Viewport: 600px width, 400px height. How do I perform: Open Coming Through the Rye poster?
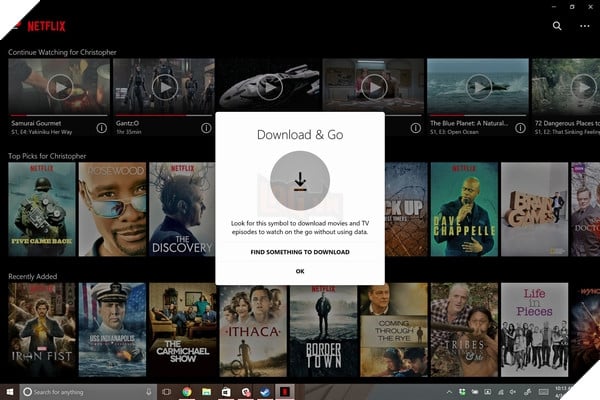click(x=394, y=330)
